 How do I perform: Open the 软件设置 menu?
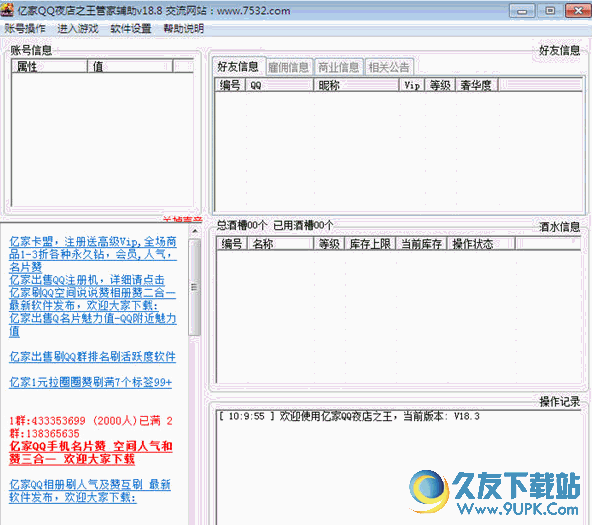131,29
